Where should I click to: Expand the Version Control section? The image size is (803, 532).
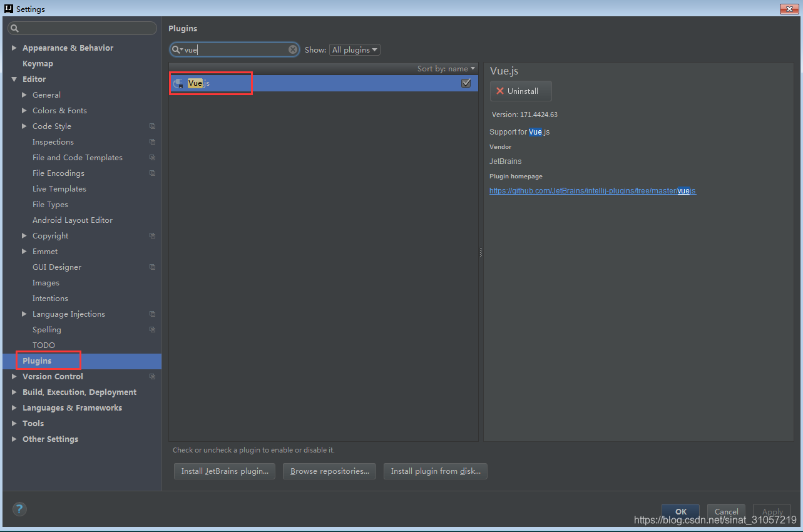point(14,376)
